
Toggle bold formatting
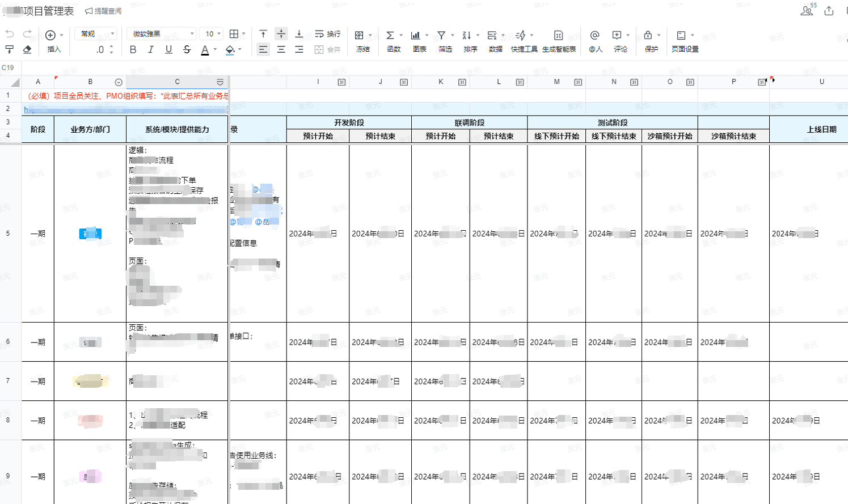[133, 49]
